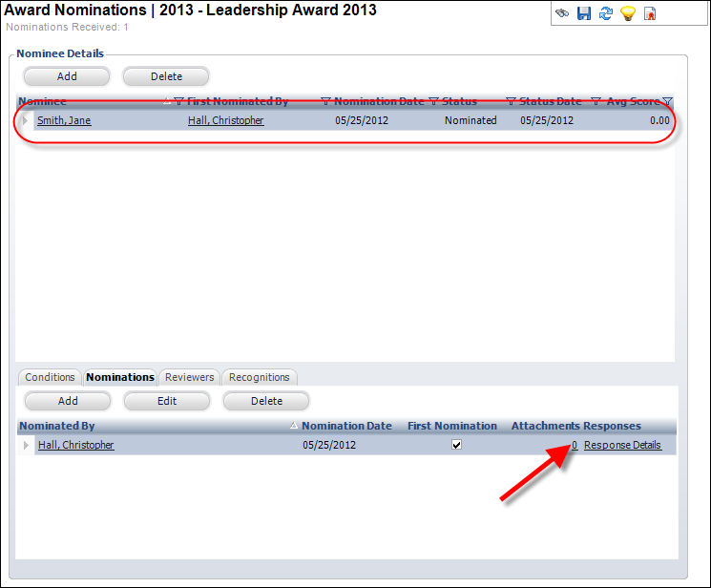Click filter icon on Avg Score column
Screen dimensions: 711x588
tap(668, 101)
